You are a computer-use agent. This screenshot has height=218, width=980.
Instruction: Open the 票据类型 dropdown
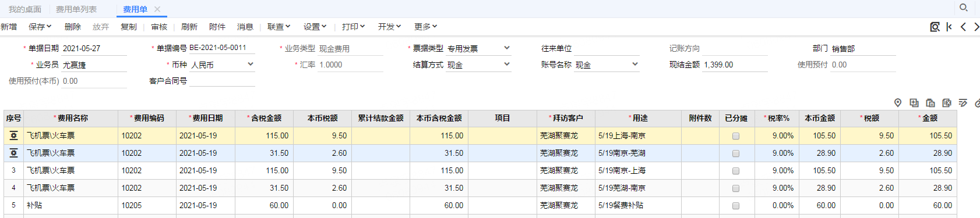point(507,48)
